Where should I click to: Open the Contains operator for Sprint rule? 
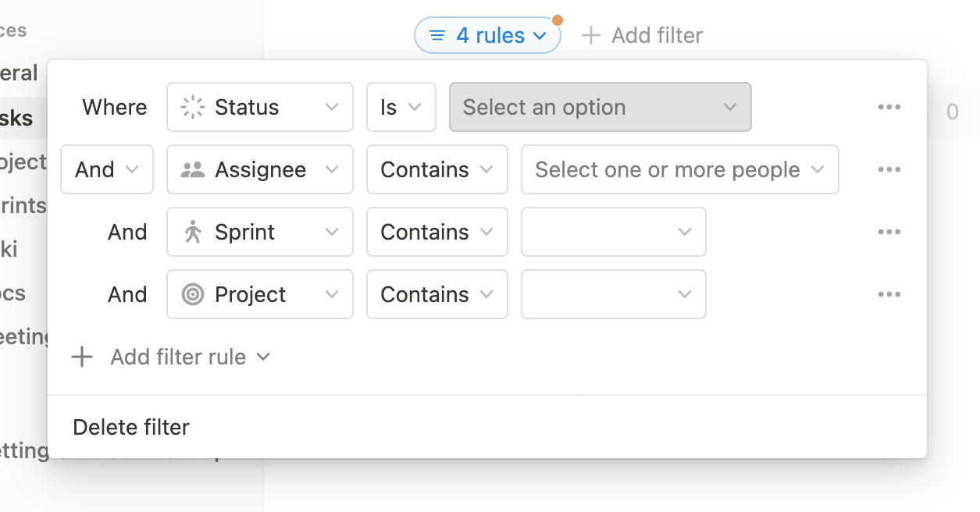tap(437, 233)
